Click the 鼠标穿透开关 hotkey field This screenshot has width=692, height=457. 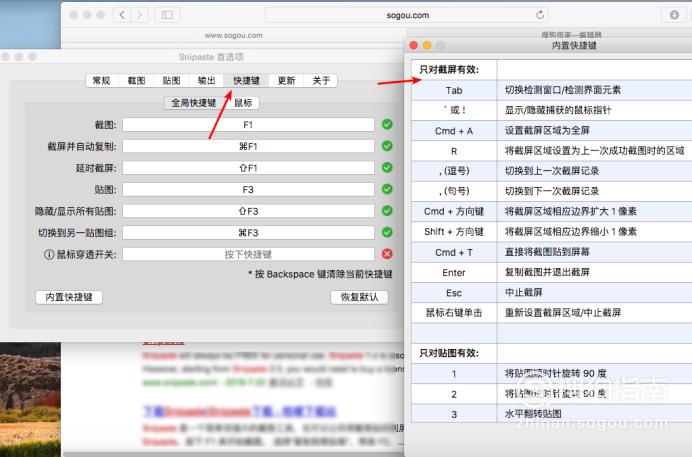[248, 254]
